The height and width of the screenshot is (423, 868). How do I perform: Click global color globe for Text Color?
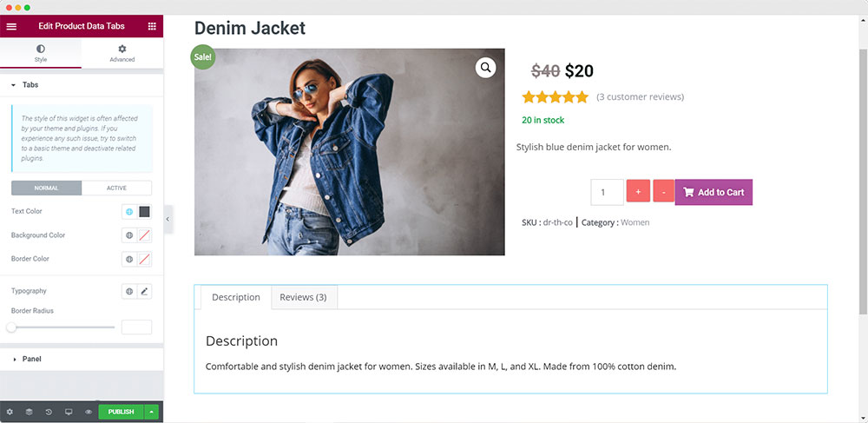pyautogui.click(x=129, y=212)
